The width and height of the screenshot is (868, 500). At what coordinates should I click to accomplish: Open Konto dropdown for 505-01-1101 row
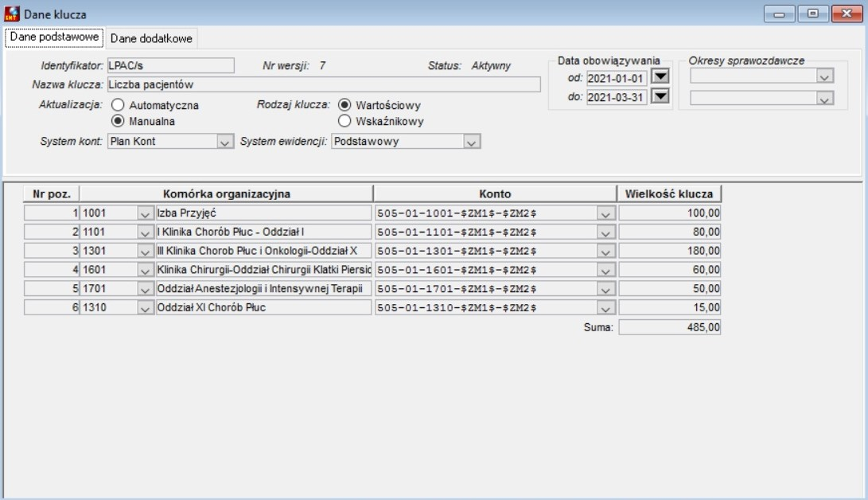tap(605, 232)
